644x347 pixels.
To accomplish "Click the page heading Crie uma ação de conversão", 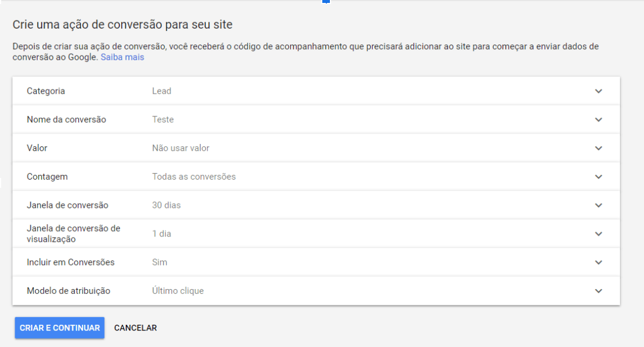I will [x=122, y=25].
